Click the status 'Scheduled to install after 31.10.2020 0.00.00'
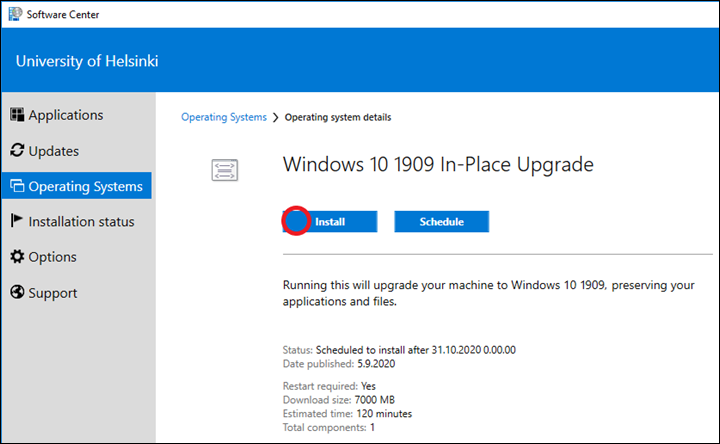Viewport: 720px width, 444px height. (416, 350)
